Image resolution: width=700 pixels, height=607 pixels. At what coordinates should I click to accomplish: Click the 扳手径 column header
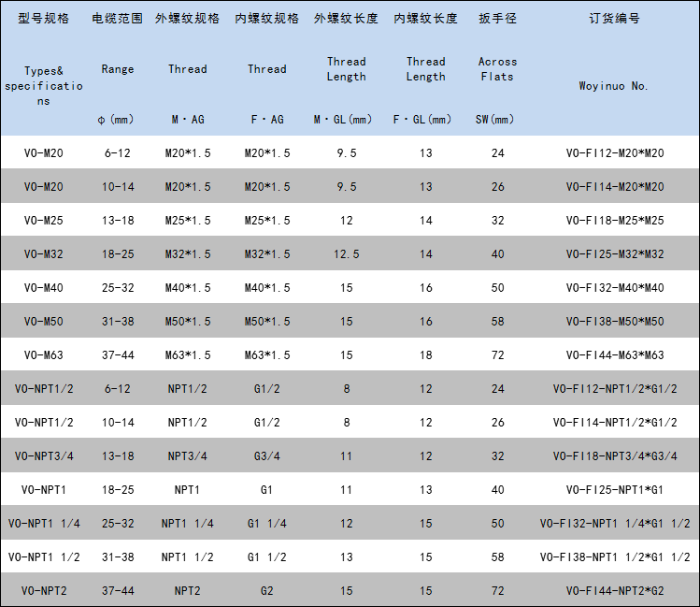[496, 19]
